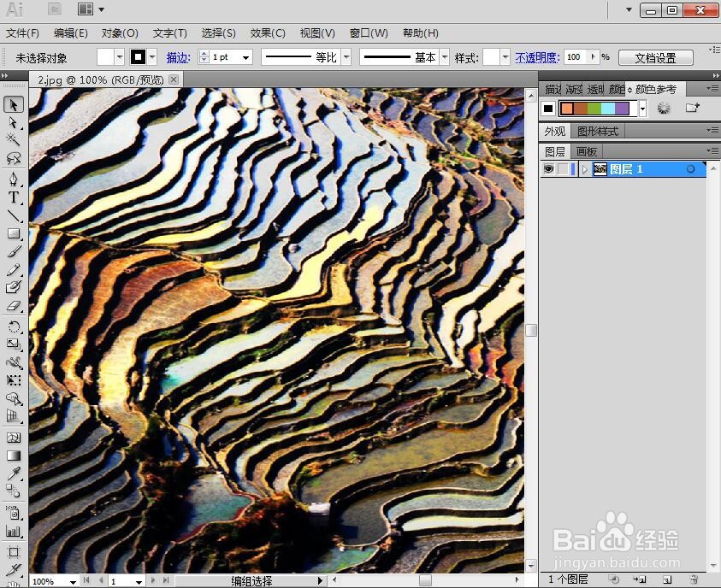The width and height of the screenshot is (721, 588).
Task: Click the edit colors wheel icon
Action: pos(664,109)
